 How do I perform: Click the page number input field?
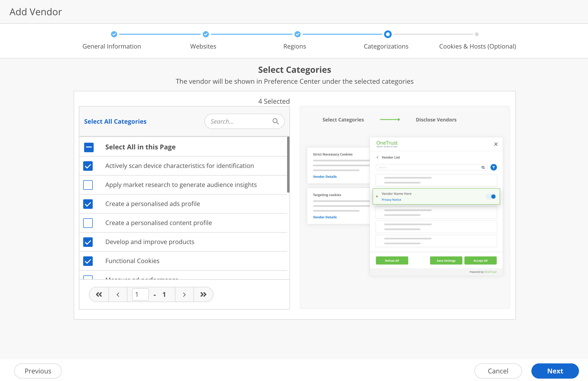coord(140,294)
